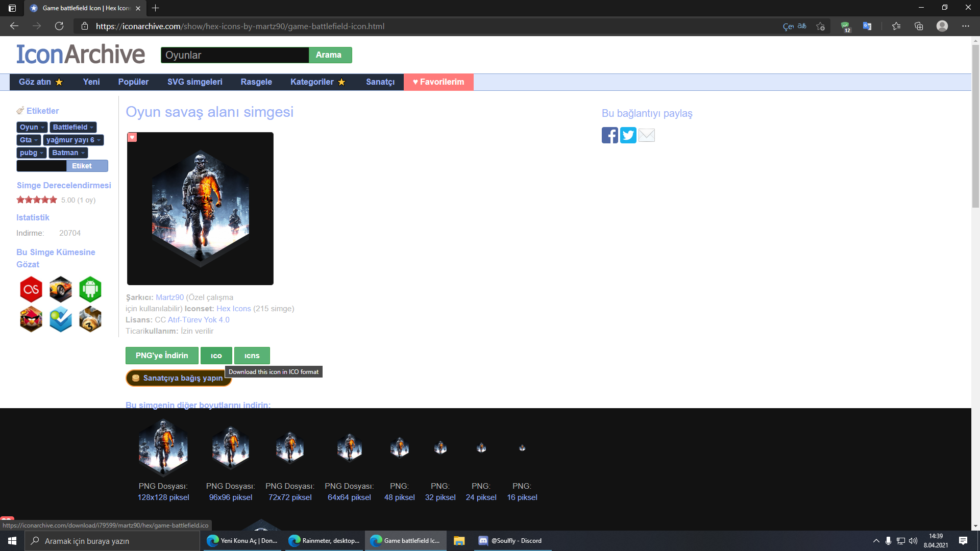Open the 72x72 piksel size link
Screen dimensions: 980x551
tap(290, 497)
